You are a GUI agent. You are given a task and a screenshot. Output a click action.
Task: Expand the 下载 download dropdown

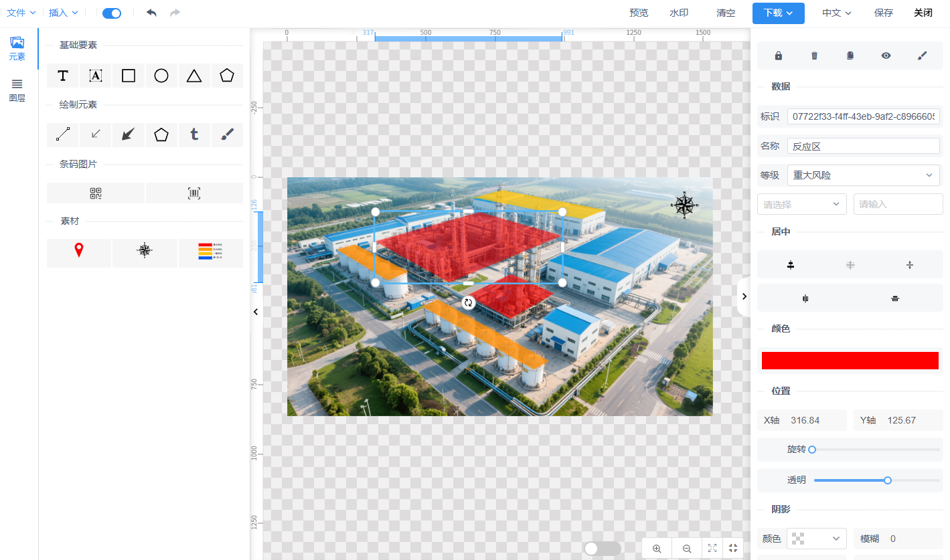[778, 13]
